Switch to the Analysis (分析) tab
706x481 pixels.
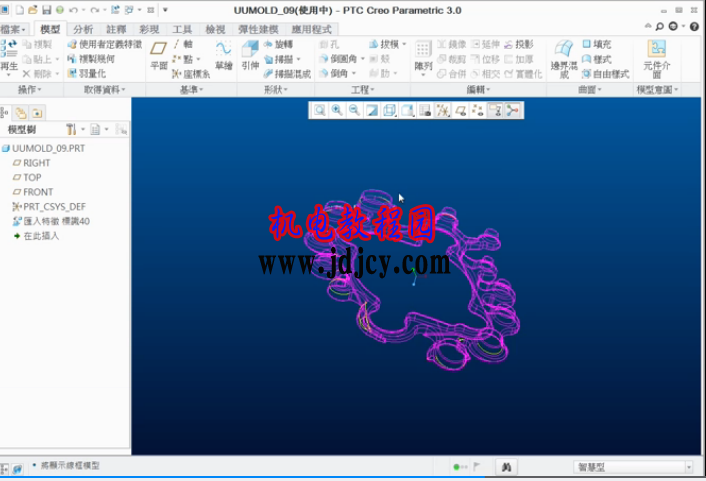point(83,30)
